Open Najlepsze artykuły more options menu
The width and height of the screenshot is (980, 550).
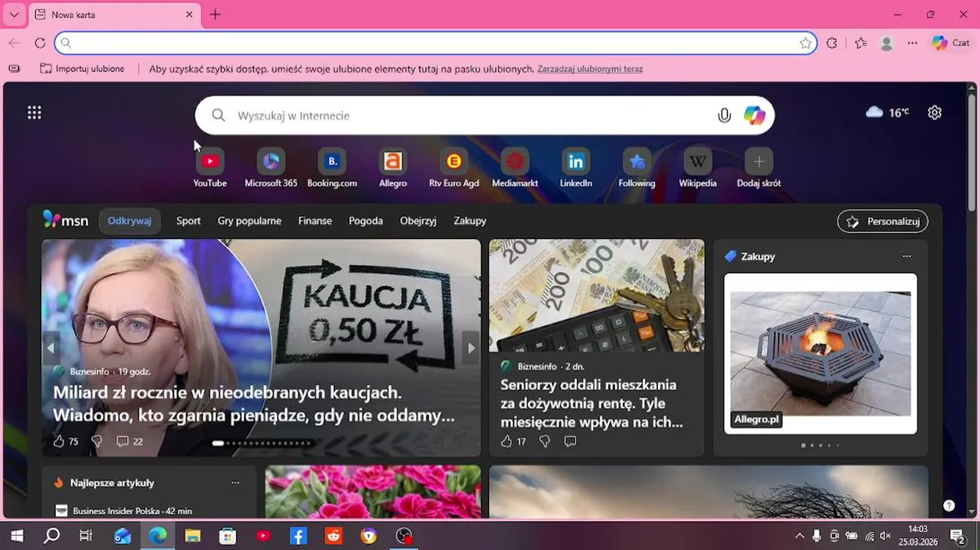point(235,483)
